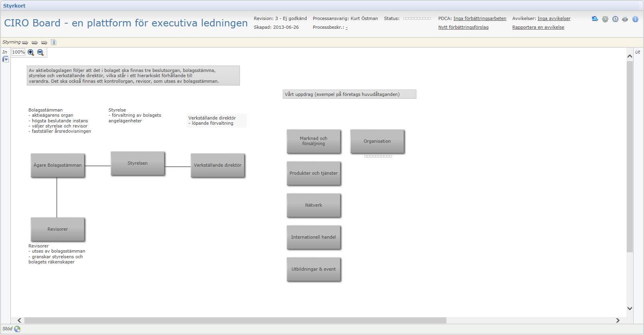Click the horizontal scrollbar right arrow
Viewport: 644px width, 335px height.
tap(618, 320)
